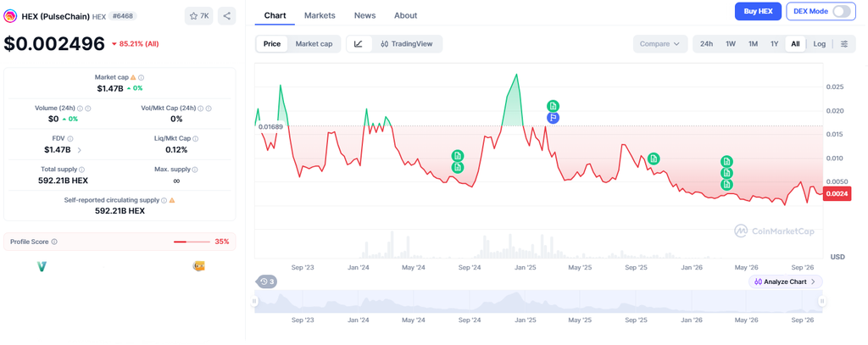
Task: Click the 0.01689 baseline price label
Action: (271, 127)
